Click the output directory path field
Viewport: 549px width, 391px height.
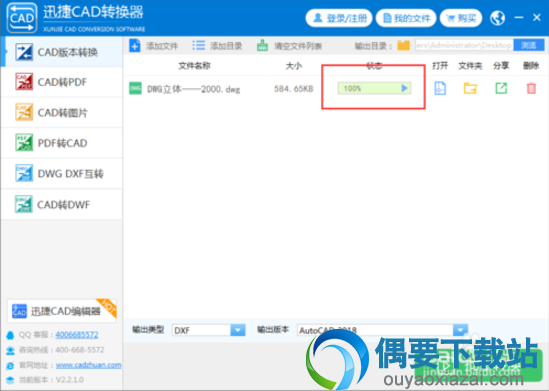(464, 45)
